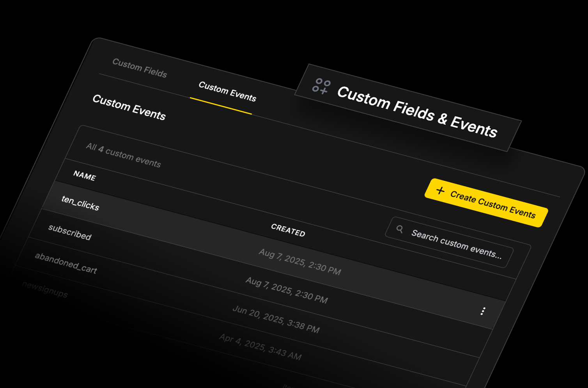Click the Custom Fields & Events grid icon
Image resolution: width=588 pixels, height=388 pixels.
321,86
